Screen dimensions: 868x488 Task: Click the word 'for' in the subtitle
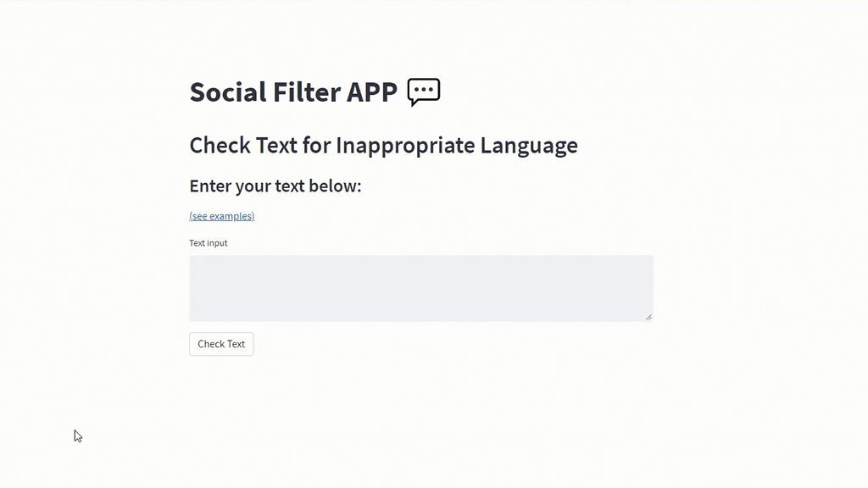(316, 146)
